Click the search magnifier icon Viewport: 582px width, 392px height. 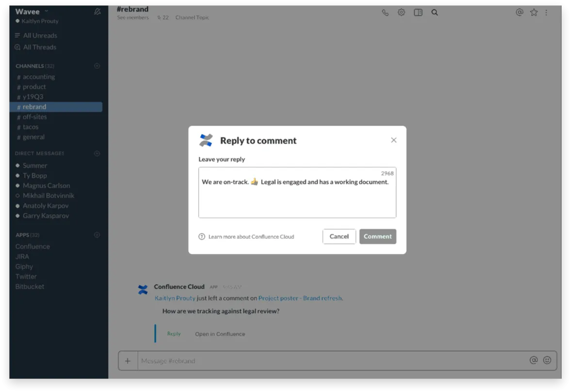tap(435, 13)
